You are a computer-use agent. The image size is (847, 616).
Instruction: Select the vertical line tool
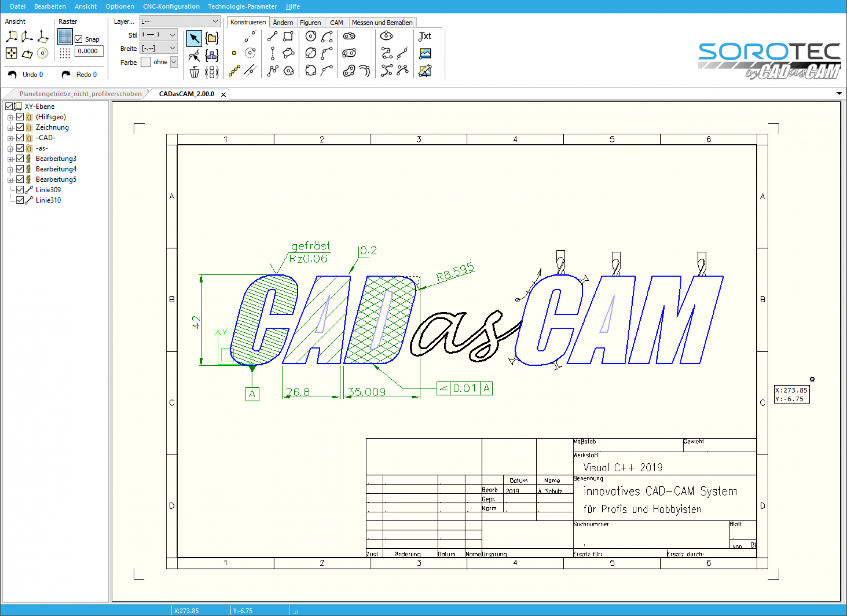[272, 53]
